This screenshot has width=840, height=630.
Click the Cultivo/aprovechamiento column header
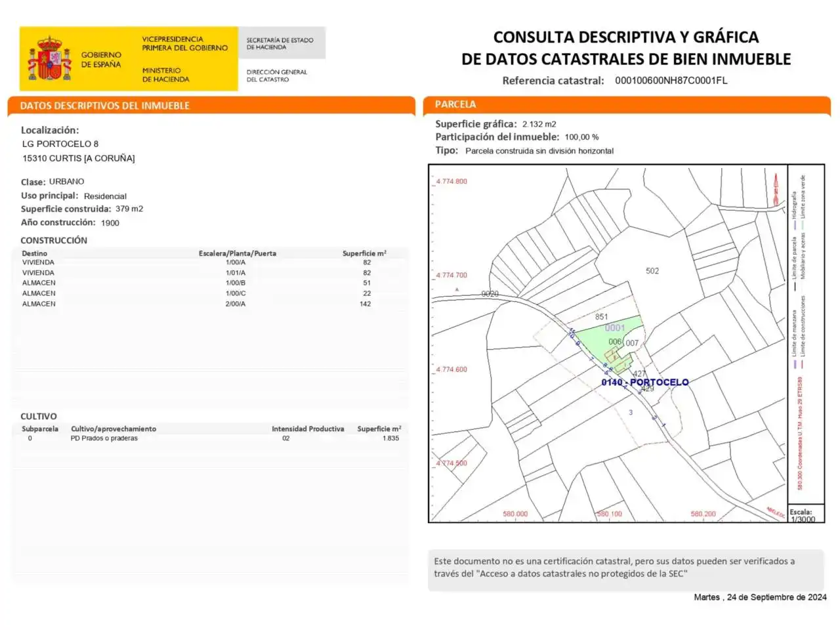coord(114,429)
